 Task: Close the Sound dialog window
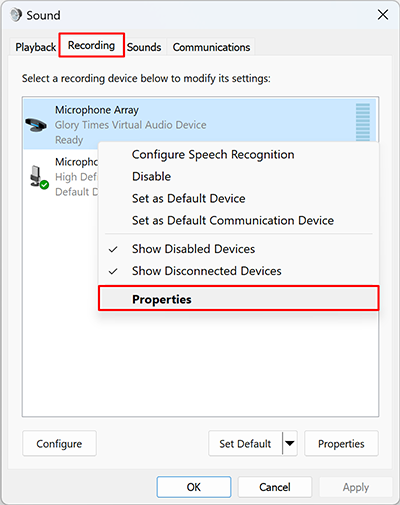click(383, 15)
